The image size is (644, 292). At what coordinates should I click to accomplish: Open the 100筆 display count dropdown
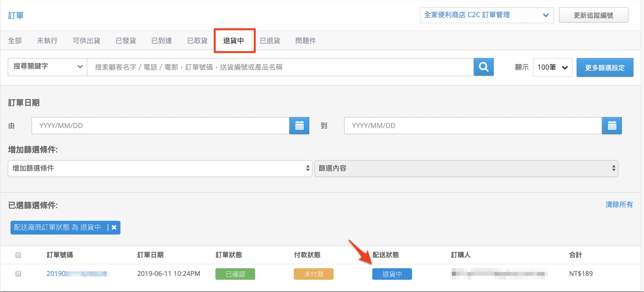[x=553, y=67]
